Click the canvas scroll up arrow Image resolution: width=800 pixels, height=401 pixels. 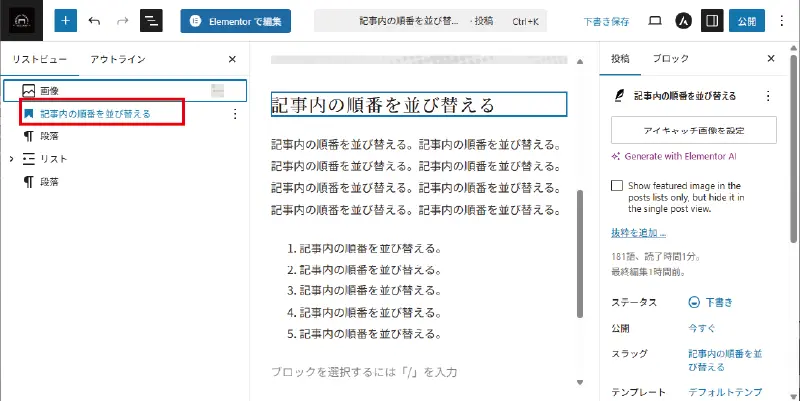pos(580,62)
